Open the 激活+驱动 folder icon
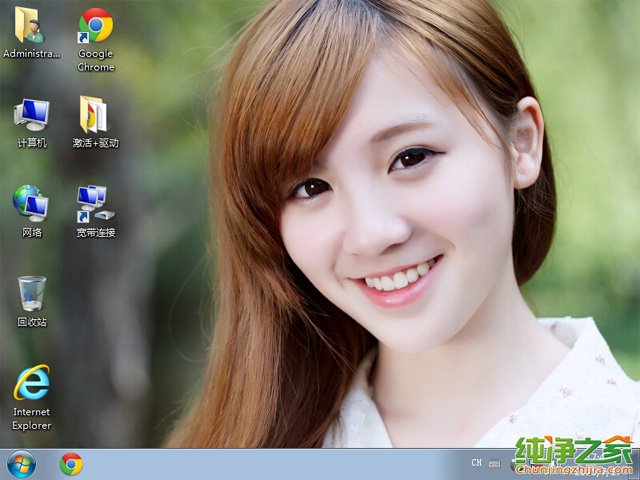Screen dimensions: 640x480 click(x=95, y=115)
